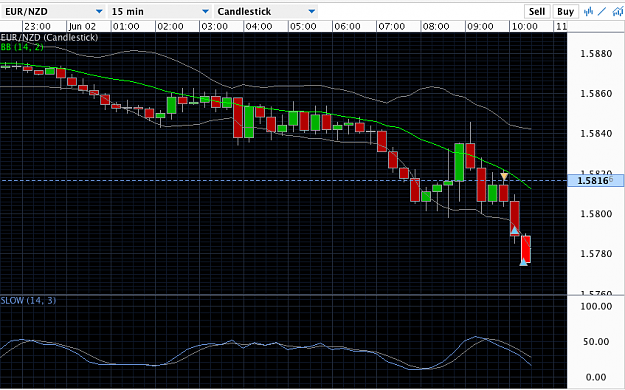Screen dimensions: 625x390
Task: Click the 02:00 time axis label
Action: point(170,27)
